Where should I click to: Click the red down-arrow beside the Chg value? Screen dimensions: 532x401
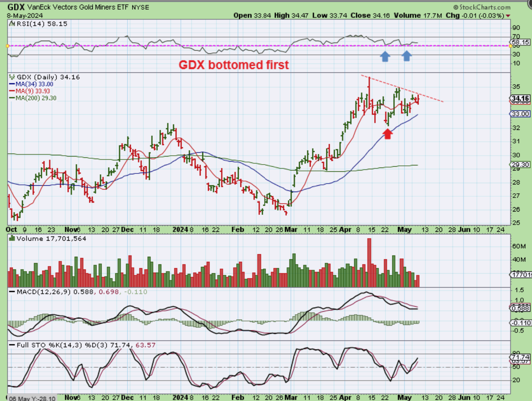pos(508,16)
